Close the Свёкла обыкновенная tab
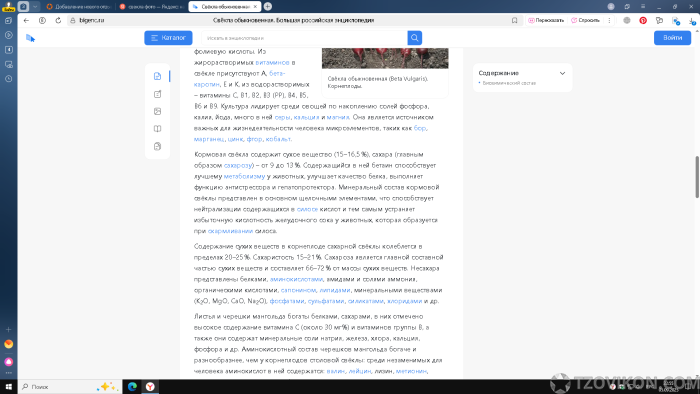This screenshot has width=700, height=394. click(x=255, y=7)
